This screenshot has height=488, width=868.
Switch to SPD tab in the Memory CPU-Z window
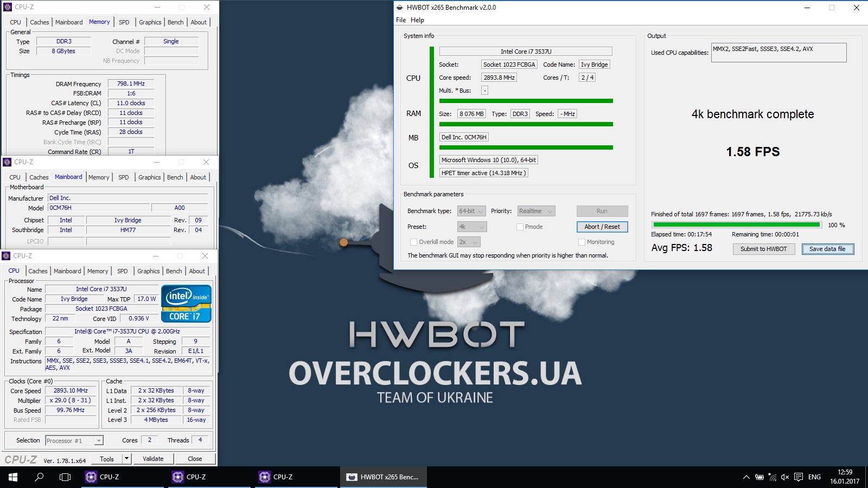pyautogui.click(x=124, y=22)
